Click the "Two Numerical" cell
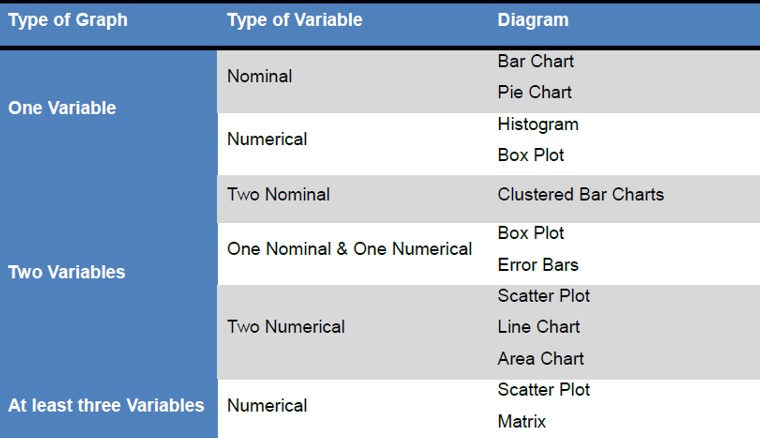This screenshot has width=760, height=438. tap(286, 326)
